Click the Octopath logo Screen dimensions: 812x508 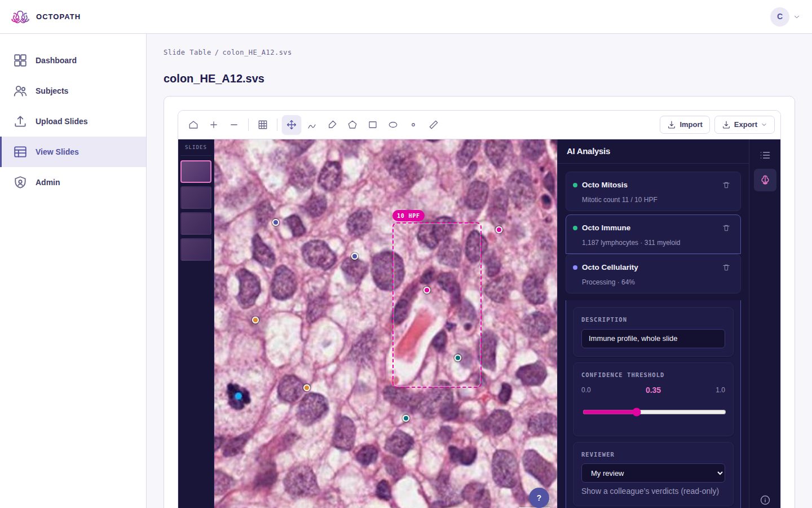pyautogui.click(x=46, y=17)
